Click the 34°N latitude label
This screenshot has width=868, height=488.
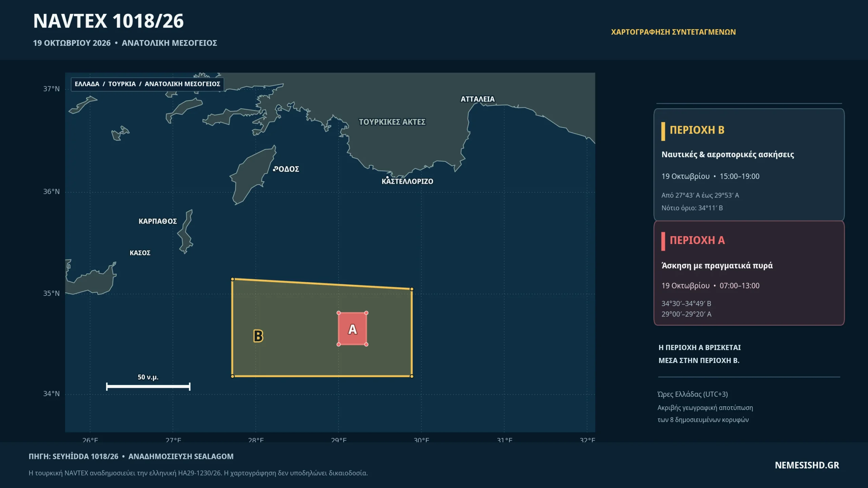click(x=51, y=393)
